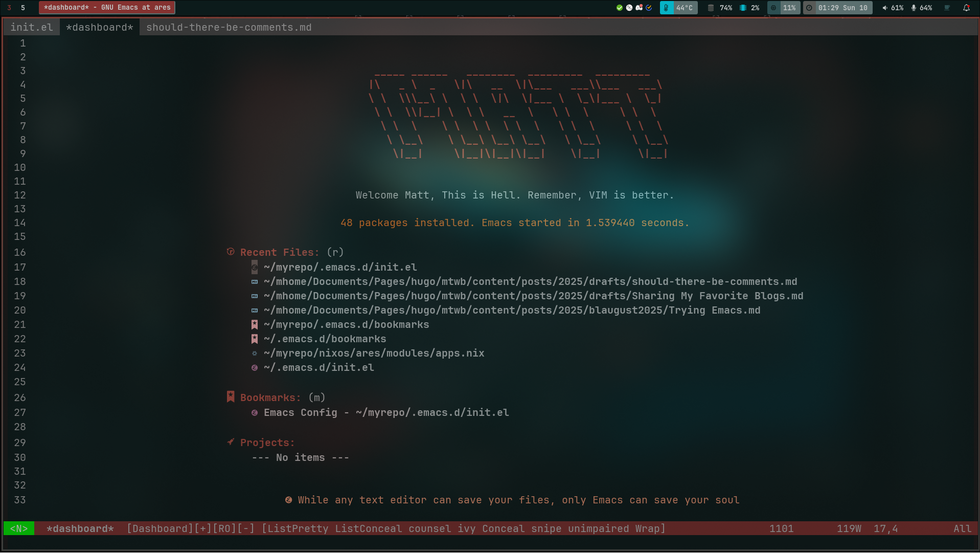The width and height of the screenshot is (980, 553).
Task: Click the footer quote about saving your soul
Action: coord(519,500)
